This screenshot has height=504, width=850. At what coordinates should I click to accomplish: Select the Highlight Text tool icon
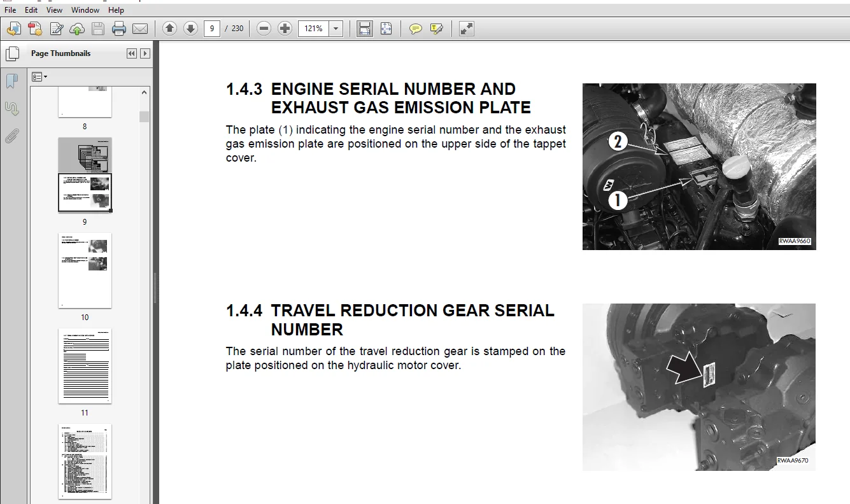(437, 29)
